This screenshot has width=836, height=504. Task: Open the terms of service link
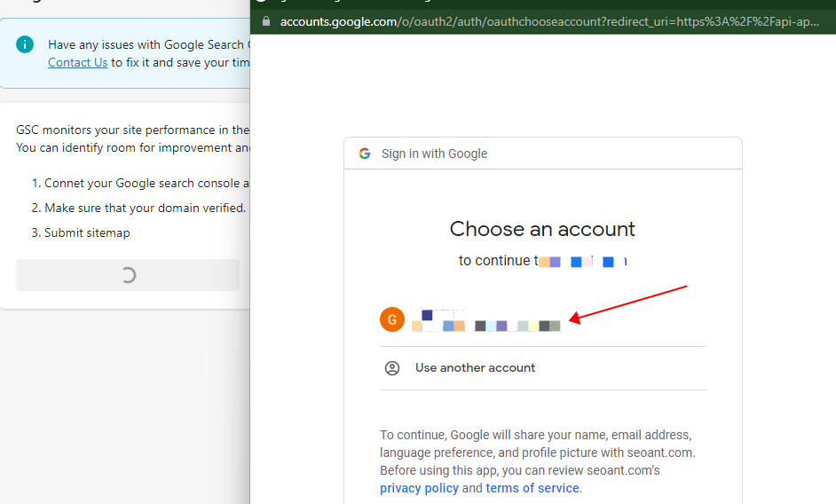pos(532,488)
